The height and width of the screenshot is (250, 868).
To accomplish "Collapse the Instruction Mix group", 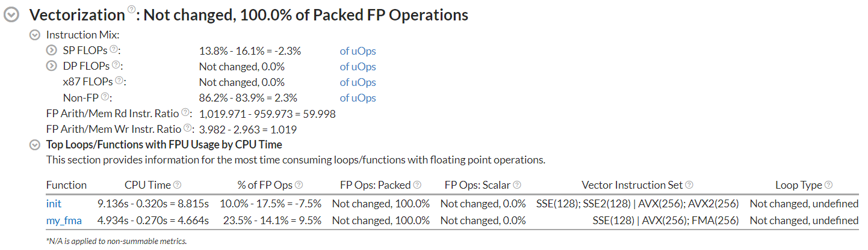I will 35,35.
